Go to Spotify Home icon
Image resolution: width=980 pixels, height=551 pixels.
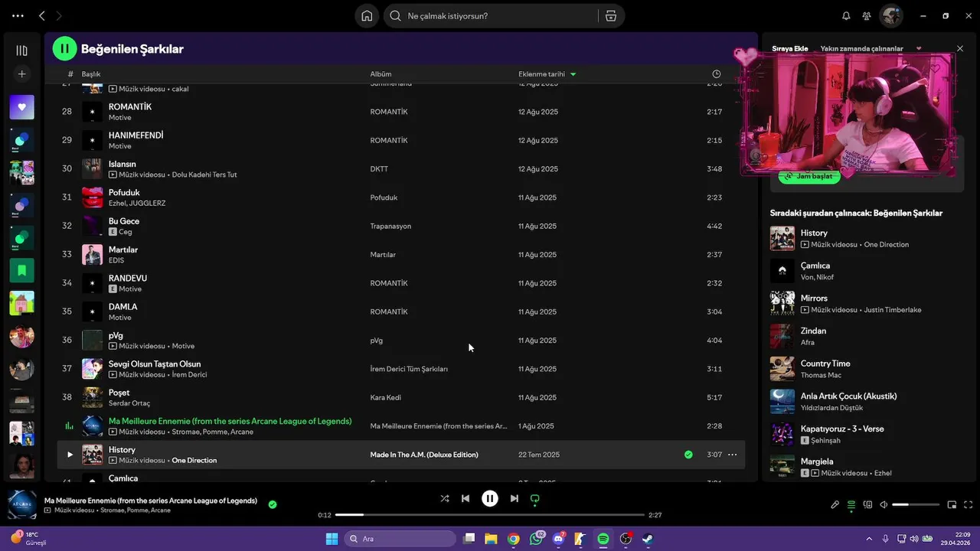coord(367,16)
